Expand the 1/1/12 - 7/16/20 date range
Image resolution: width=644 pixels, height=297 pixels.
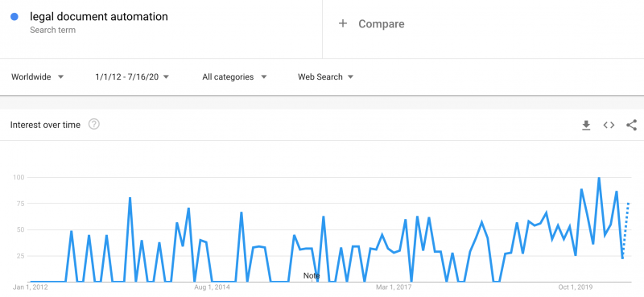132,76
